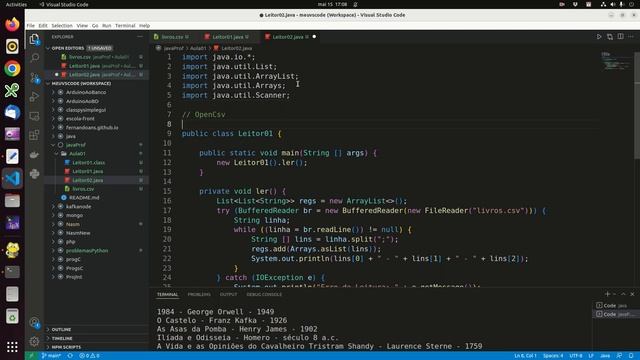The width and height of the screenshot is (640, 360).
Task: Open the Source Control view
Action: pos(34,77)
